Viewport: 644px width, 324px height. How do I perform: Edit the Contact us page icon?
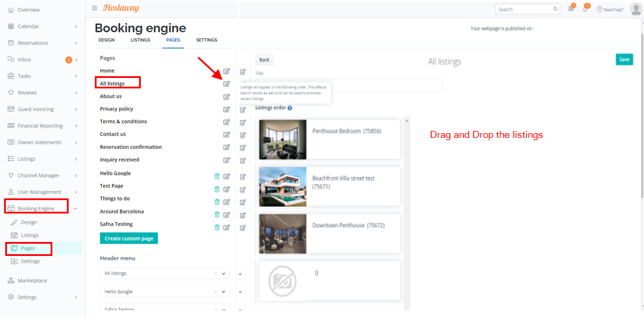coord(226,134)
